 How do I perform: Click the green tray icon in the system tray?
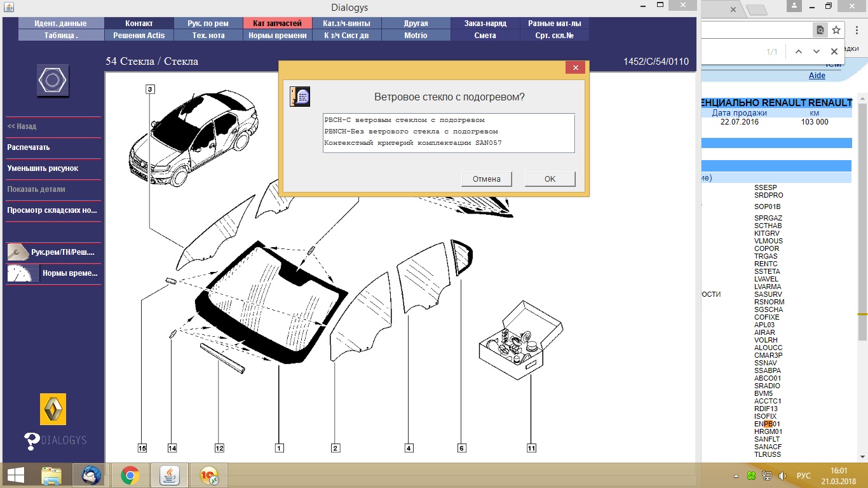pos(752,475)
